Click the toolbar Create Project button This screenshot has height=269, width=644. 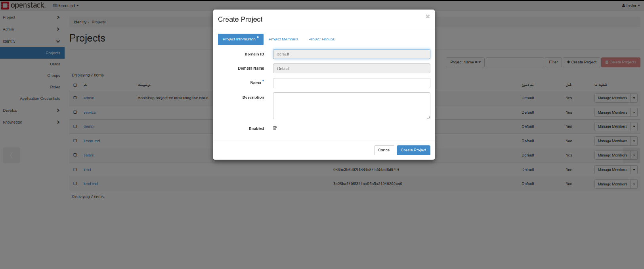pos(581,62)
